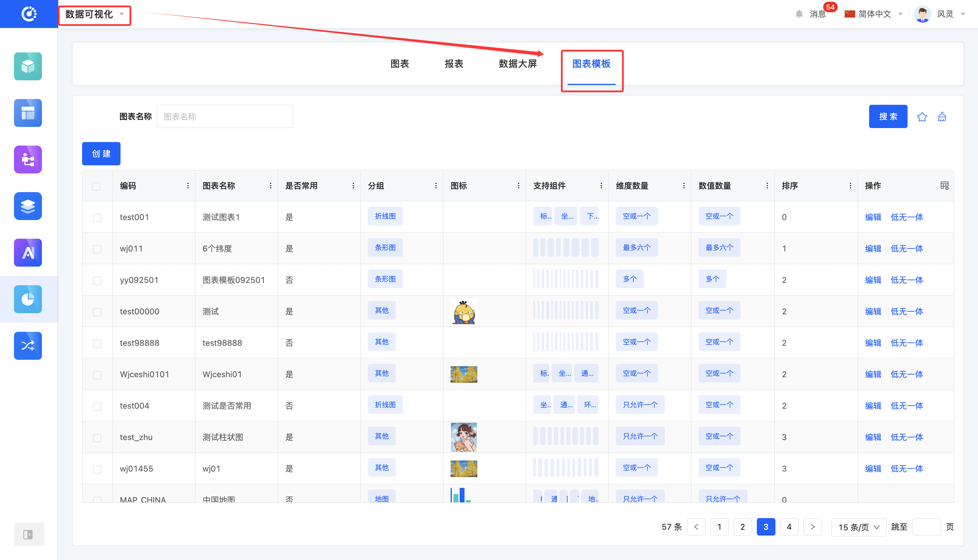978x560 pixels.
Task: Select the wj011 row checkbox
Action: coord(97,249)
